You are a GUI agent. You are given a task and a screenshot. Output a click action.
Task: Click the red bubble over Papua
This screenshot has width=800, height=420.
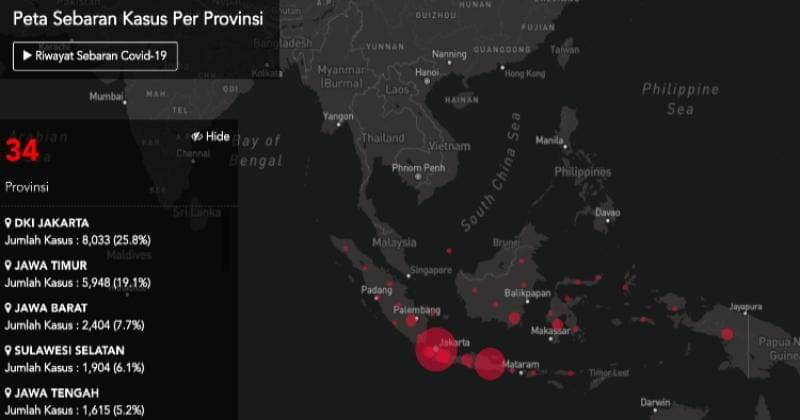tap(727, 334)
